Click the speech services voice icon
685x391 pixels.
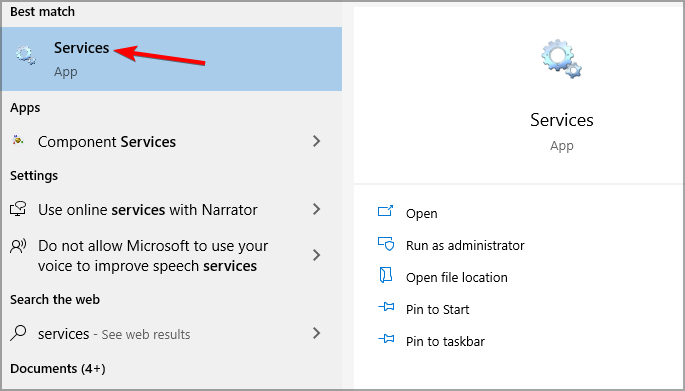(18, 246)
